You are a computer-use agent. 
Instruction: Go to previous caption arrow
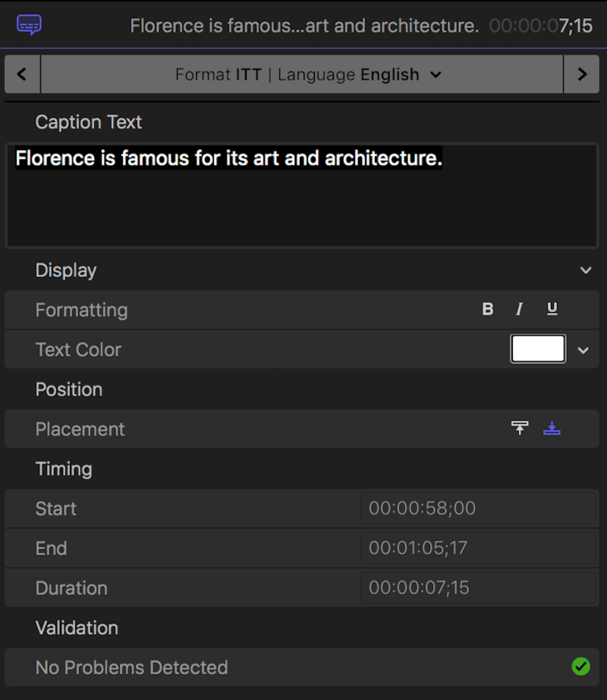coord(22,74)
